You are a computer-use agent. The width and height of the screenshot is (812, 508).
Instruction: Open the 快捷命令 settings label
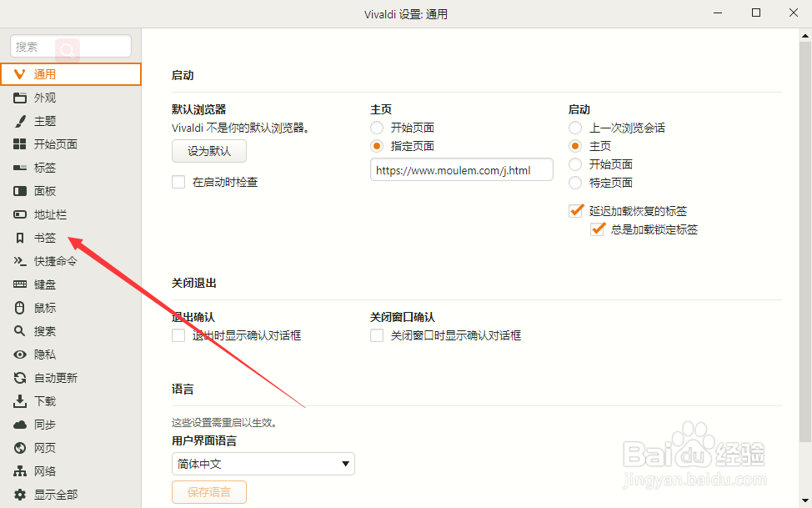[56, 261]
